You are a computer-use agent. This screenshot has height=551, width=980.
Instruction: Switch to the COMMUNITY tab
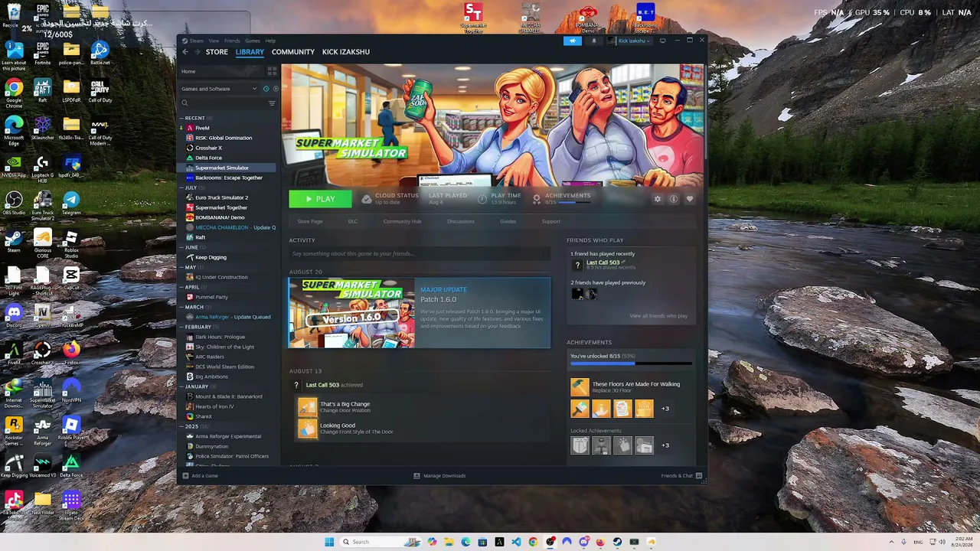pyautogui.click(x=293, y=52)
